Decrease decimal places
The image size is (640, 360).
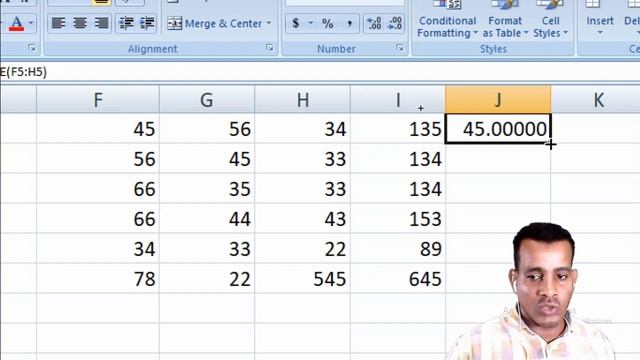(x=395, y=23)
